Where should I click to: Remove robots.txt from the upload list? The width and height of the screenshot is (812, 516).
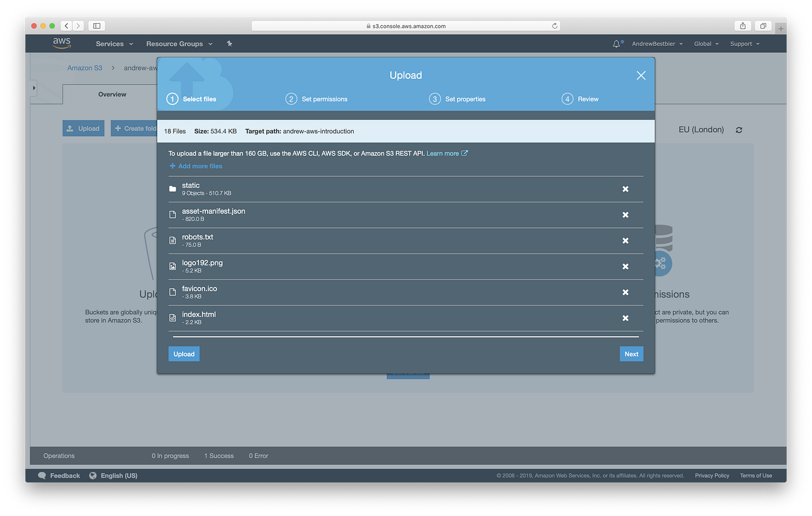tap(625, 241)
